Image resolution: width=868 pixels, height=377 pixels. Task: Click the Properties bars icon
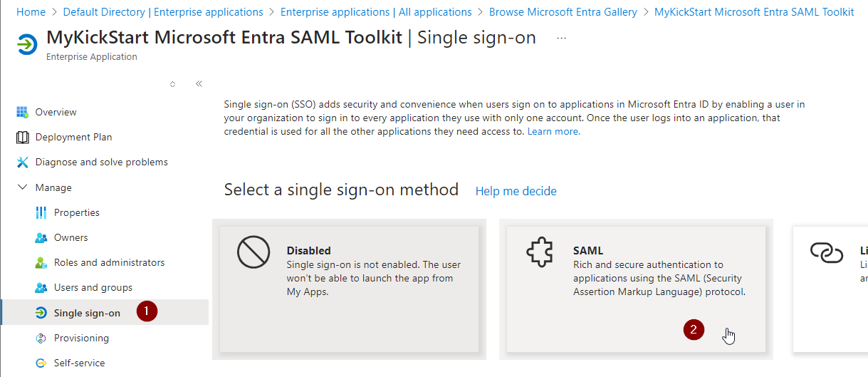[41, 212]
